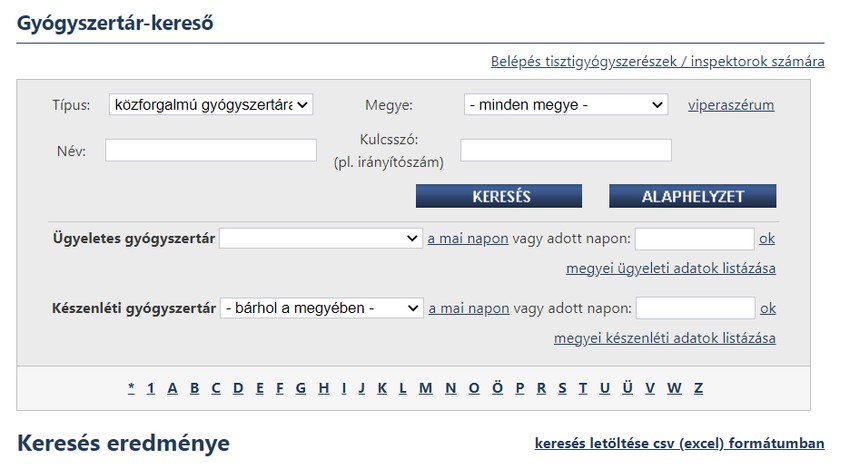This screenshot has width=850, height=469.
Task: Click the Név input field
Action: point(211,150)
